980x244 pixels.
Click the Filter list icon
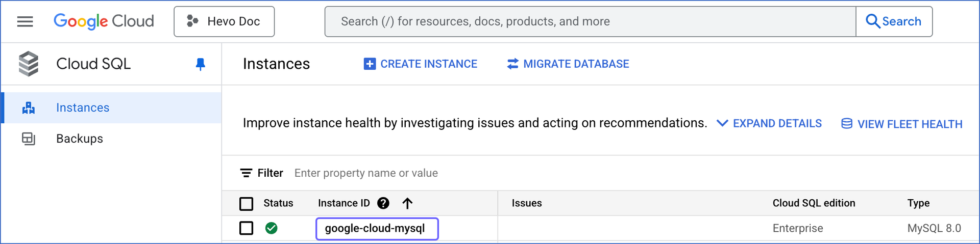click(246, 173)
